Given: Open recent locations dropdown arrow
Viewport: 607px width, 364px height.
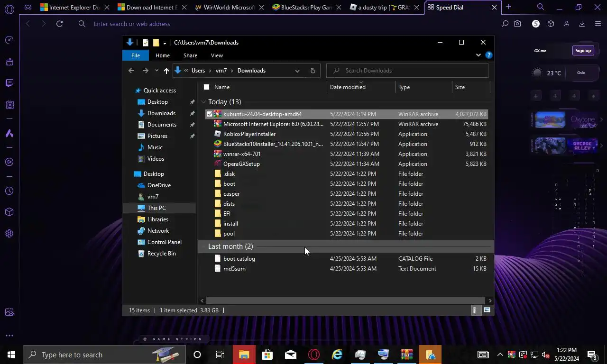Looking at the screenshot, I should point(156,71).
